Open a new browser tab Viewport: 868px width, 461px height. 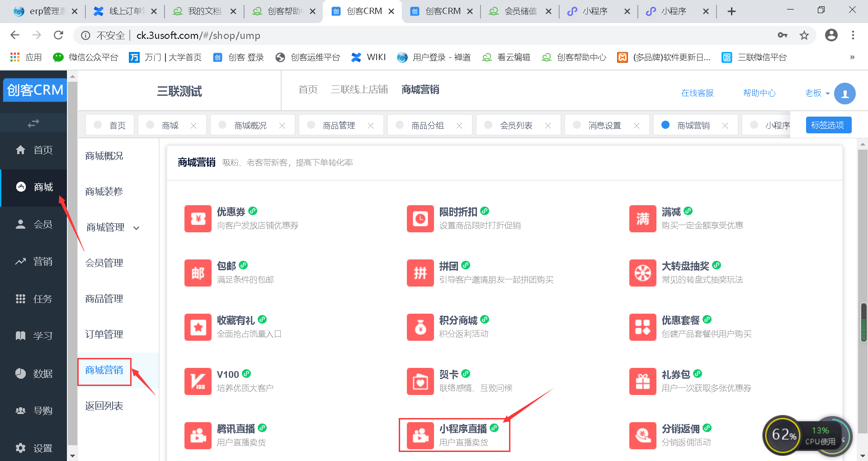[x=731, y=11]
